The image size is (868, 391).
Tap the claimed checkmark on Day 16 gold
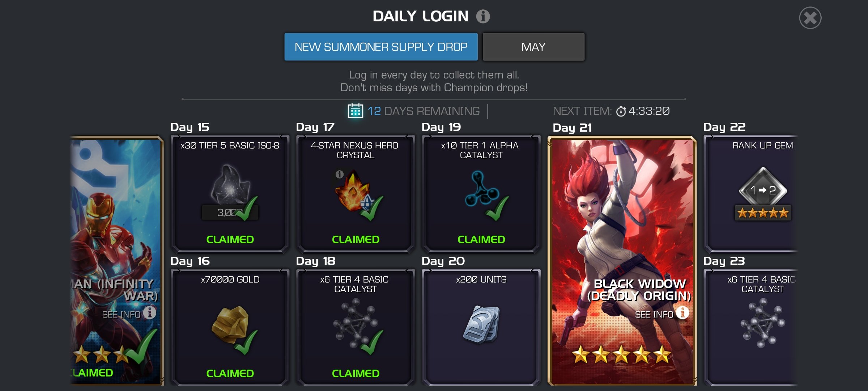(246, 342)
